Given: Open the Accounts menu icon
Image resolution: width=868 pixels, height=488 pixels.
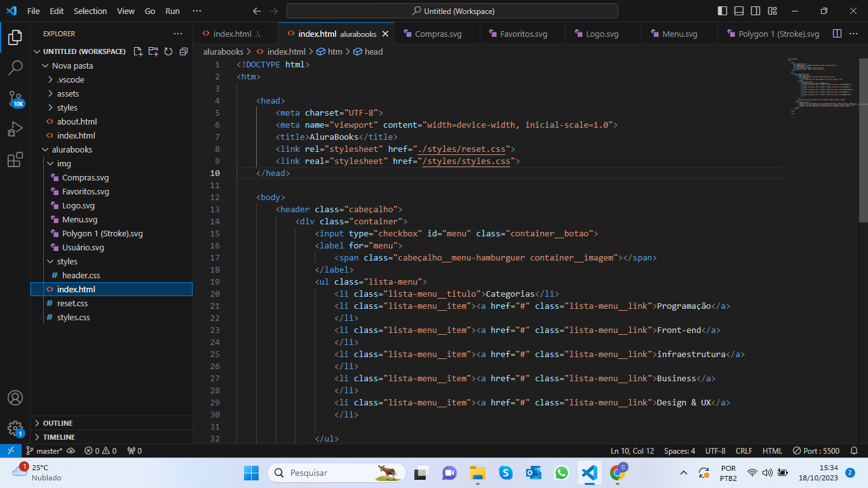Looking at the screenshot, I should (x=15, y=398).
